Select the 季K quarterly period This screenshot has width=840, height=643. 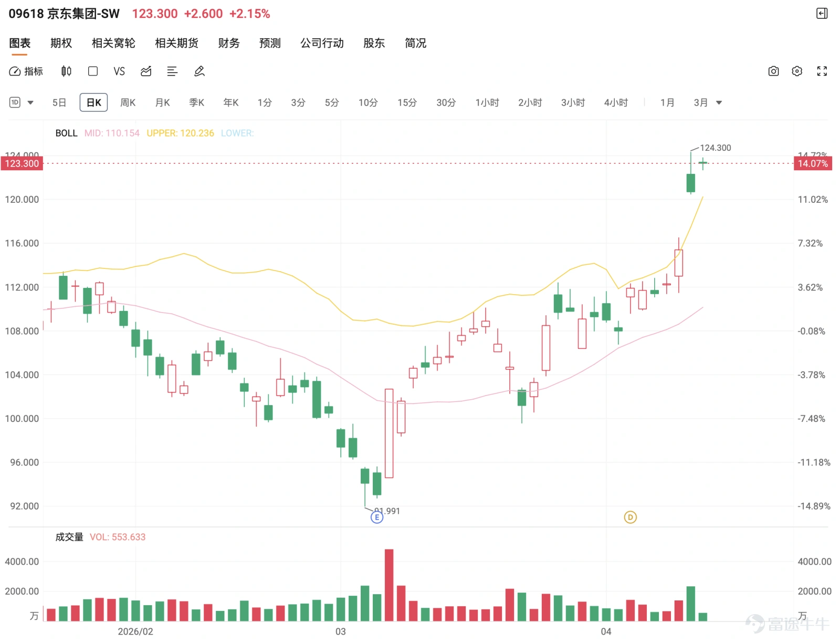point(197,102)
